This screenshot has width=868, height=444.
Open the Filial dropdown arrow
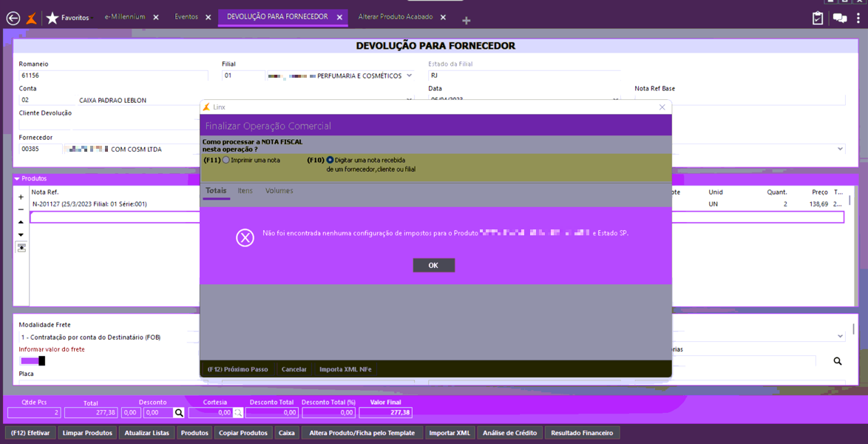pos(409,75)
